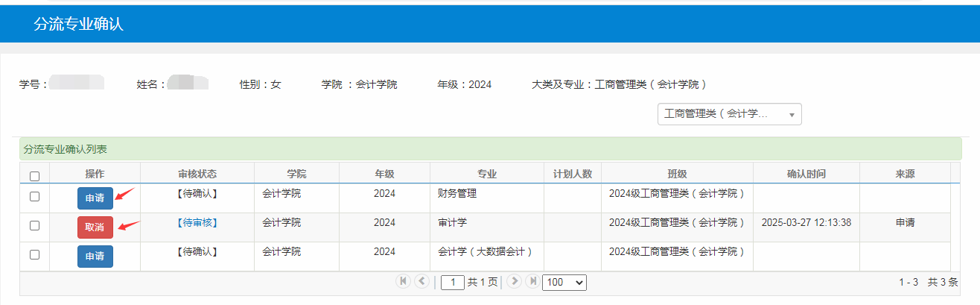
Task: Sort by the 专业 column header
Action: 486,174
